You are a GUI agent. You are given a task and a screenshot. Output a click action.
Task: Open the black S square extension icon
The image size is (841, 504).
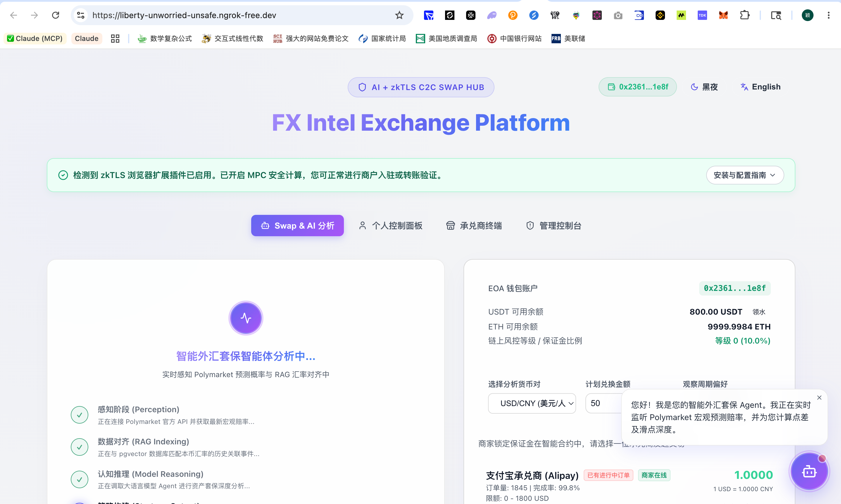[450, 15]
